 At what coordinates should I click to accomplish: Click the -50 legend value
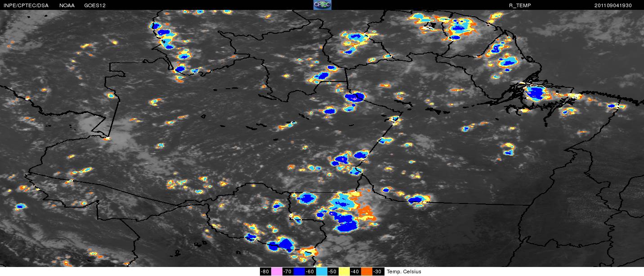click(x=333, y=271)
